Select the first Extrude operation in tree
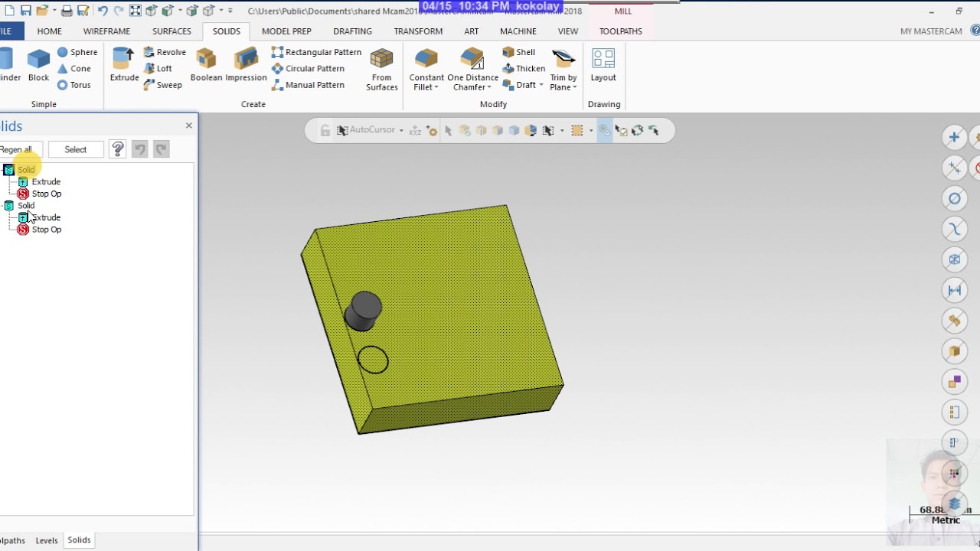This screenshot has width=980, height=551. (46, 181)
